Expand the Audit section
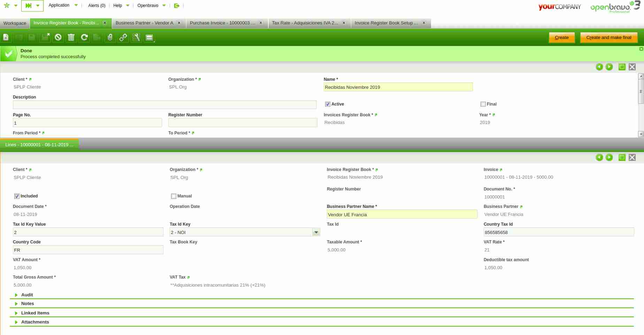 point(27,295)
